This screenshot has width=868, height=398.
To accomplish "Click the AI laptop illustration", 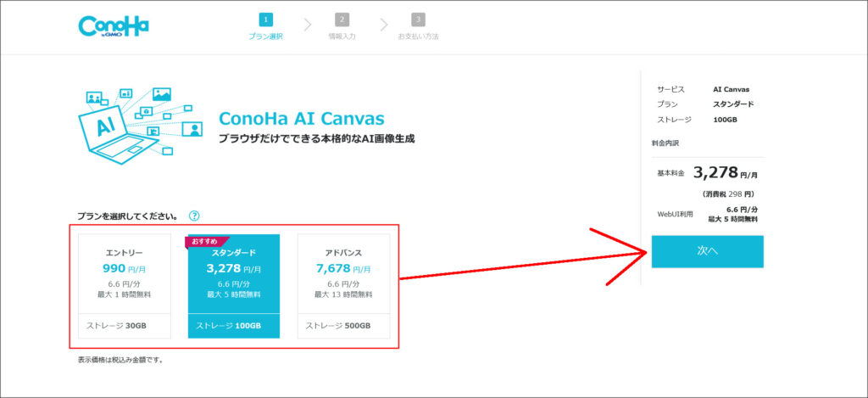I will (141, 126).
